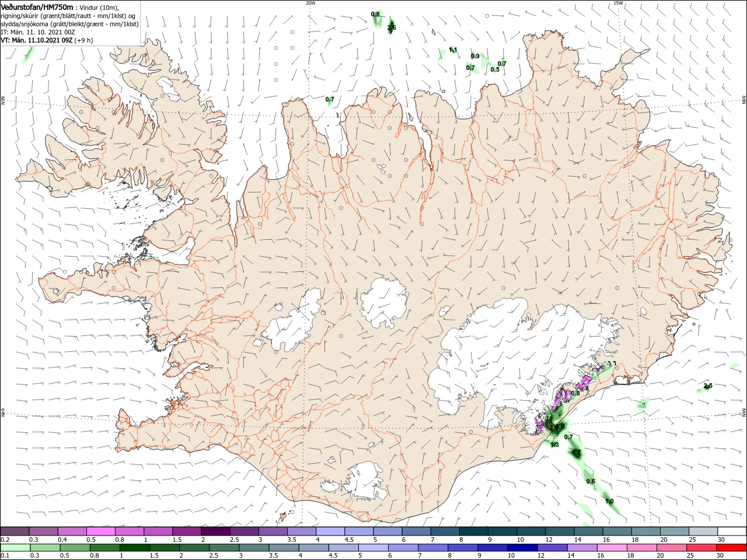747x560 pixels.
Task: Click the dusky mauve swatch starting the upper legend
Action: pos(15,531)
